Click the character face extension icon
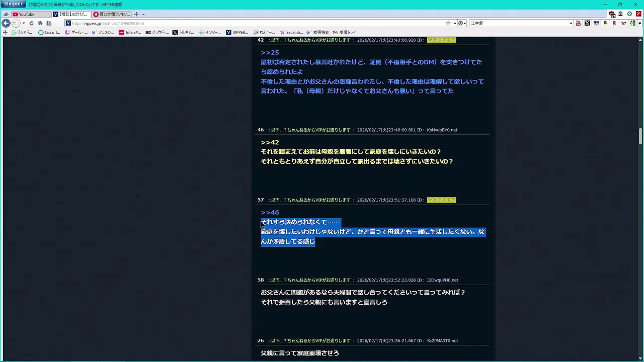This screenshot has height=362, width=644. (620, 14)
